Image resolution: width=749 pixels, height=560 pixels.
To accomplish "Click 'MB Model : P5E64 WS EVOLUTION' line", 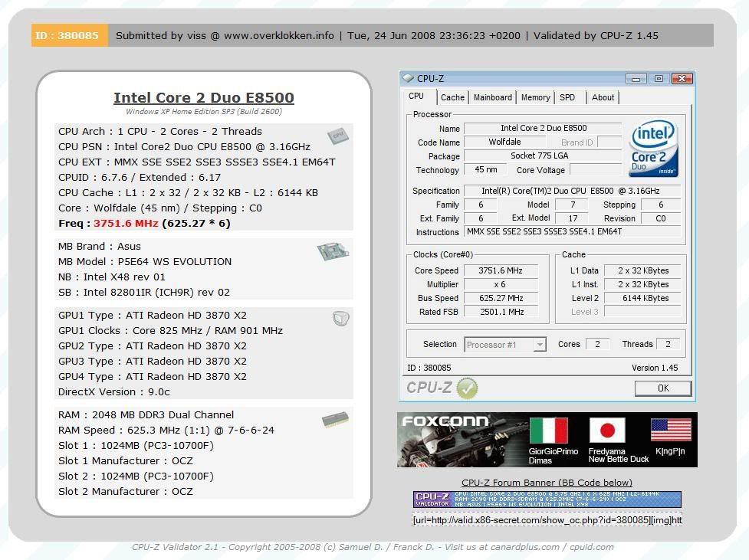I will [x=145, y=262].
